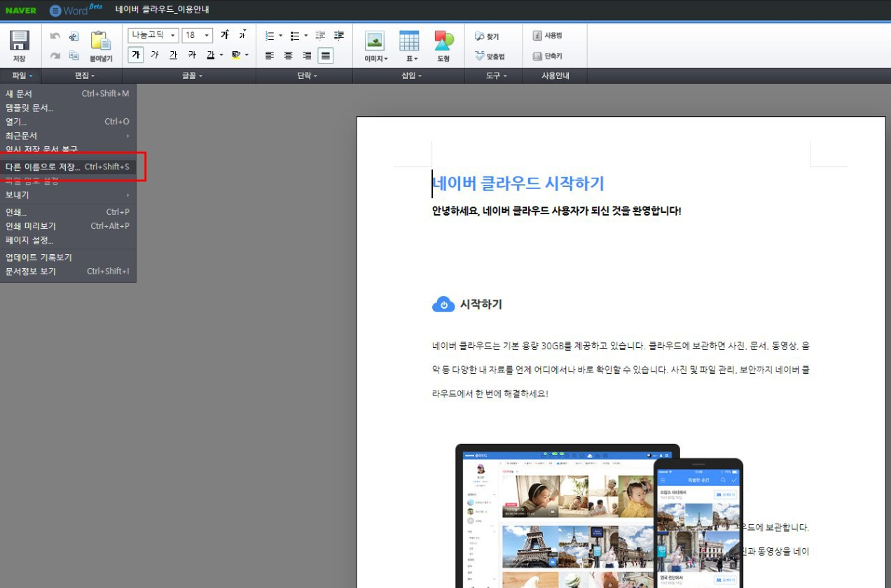Center align the paragraph

point(288,55)
